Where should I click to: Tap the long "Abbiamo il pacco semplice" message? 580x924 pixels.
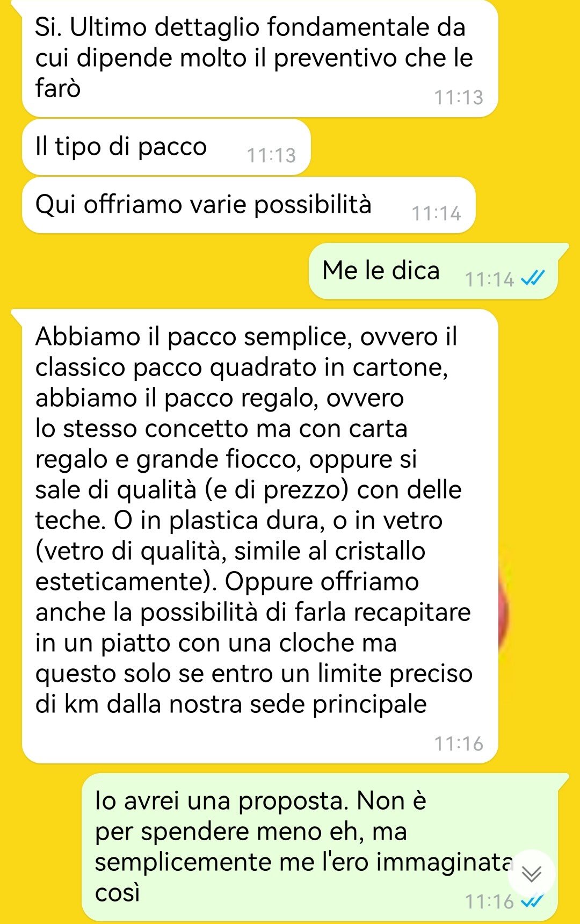point(260,536)
